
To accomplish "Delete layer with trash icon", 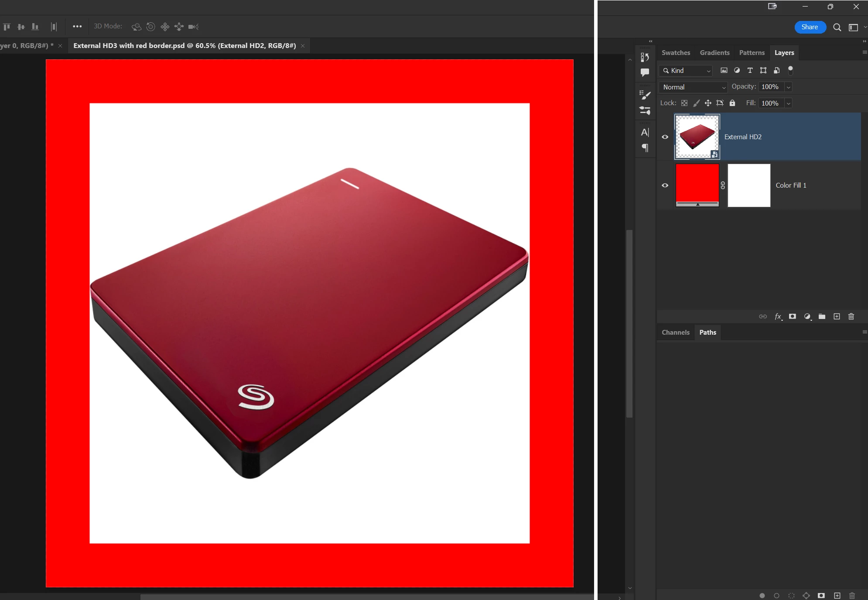I will 851,316.
